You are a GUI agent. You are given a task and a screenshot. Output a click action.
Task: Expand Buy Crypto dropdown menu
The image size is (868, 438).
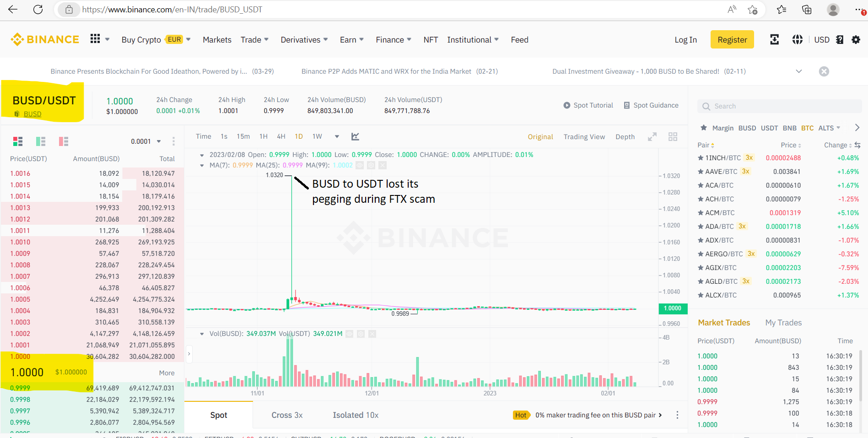(x=188, y=39)
